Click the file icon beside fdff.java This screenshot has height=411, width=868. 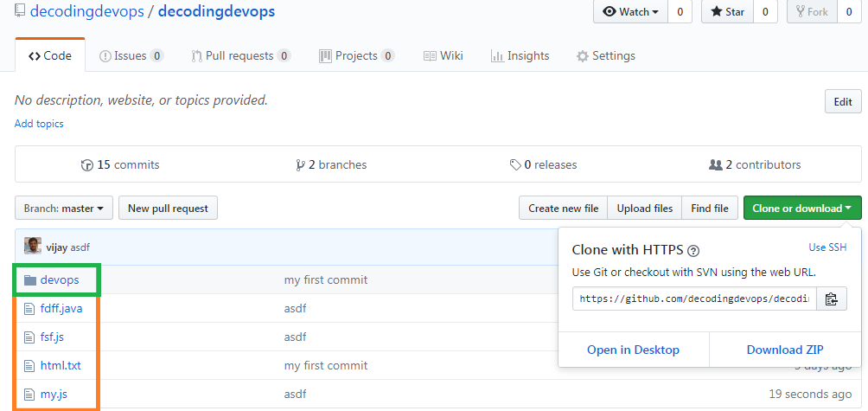pyautogui.click(x=29, y=309)
